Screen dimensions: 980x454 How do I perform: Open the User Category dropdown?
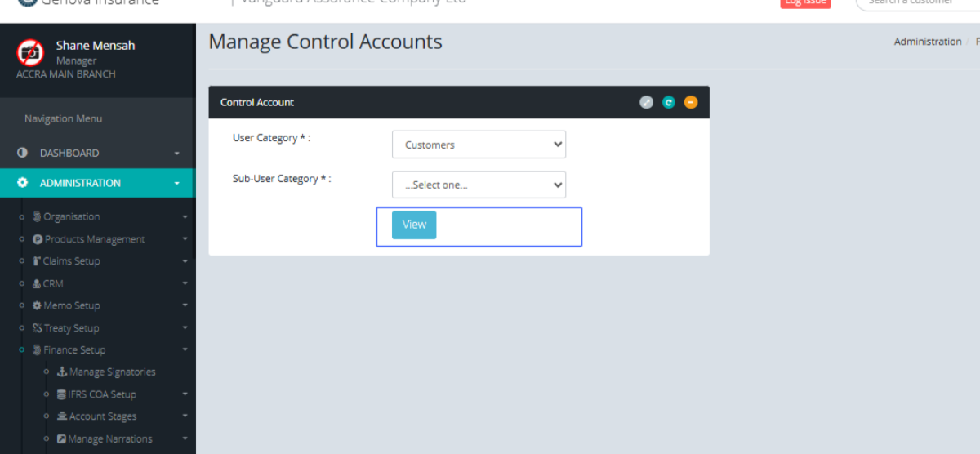pos(479,145)
